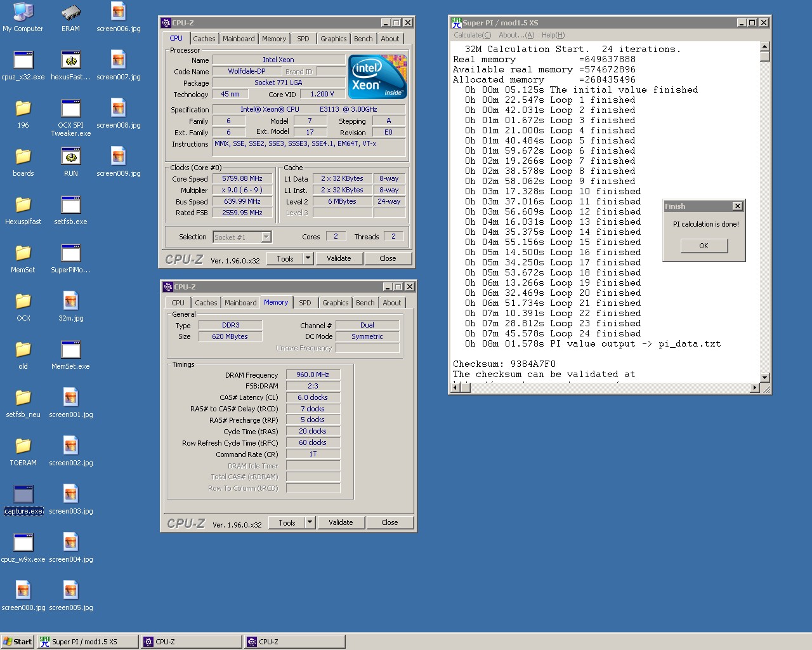Screen dimensions: 812x650
Task: Select MemSet.exe desktop icon
Action: coord(70,355)
